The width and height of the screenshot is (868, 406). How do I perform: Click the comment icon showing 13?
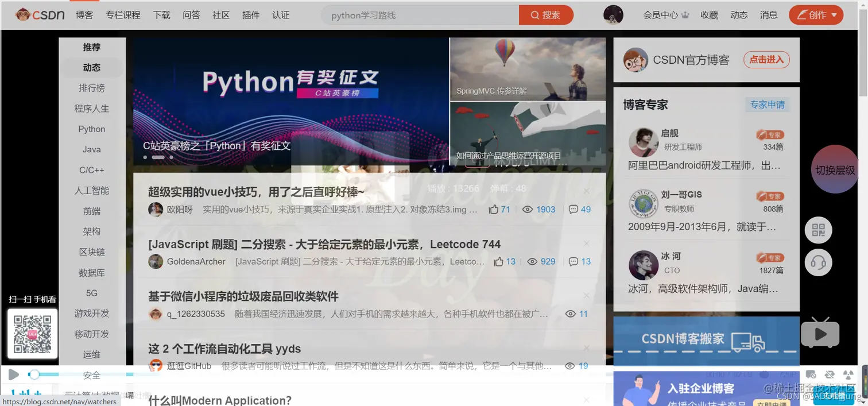573,262
